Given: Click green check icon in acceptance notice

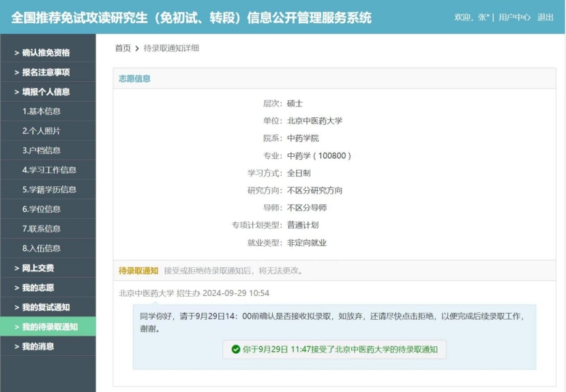Looking at the screenshot, I should 236,350.
